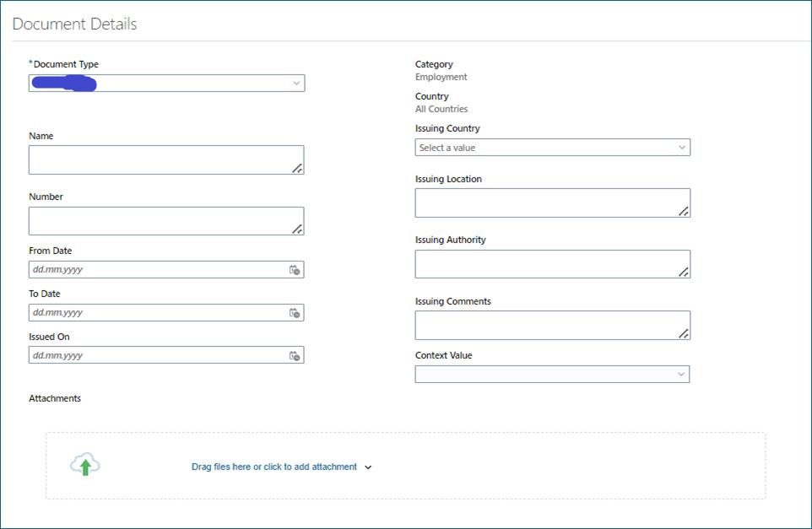The height and width of the screenshot is (529, 812).
Task: Focus the Name text area
Action: [x=166, y=160]
